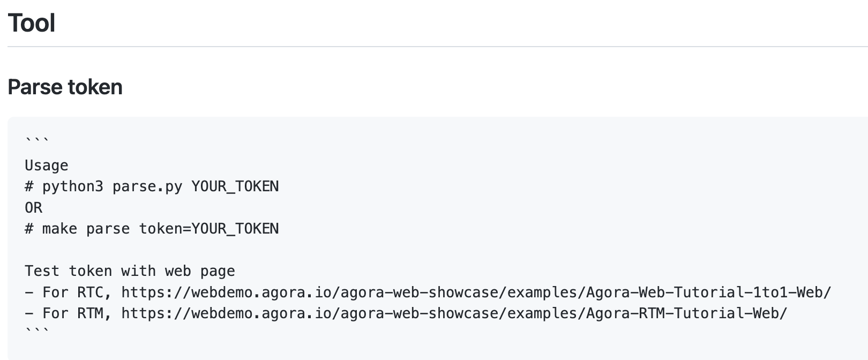The image size is (868, 360).
Task: Click the closing triple backticks
Action: click(x=37, y=331)
